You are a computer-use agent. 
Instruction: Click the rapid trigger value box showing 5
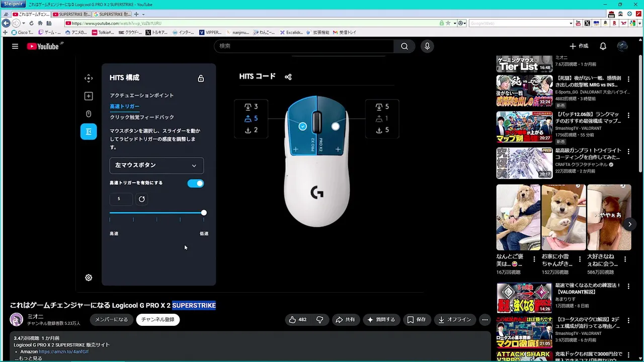pos(121,199)
